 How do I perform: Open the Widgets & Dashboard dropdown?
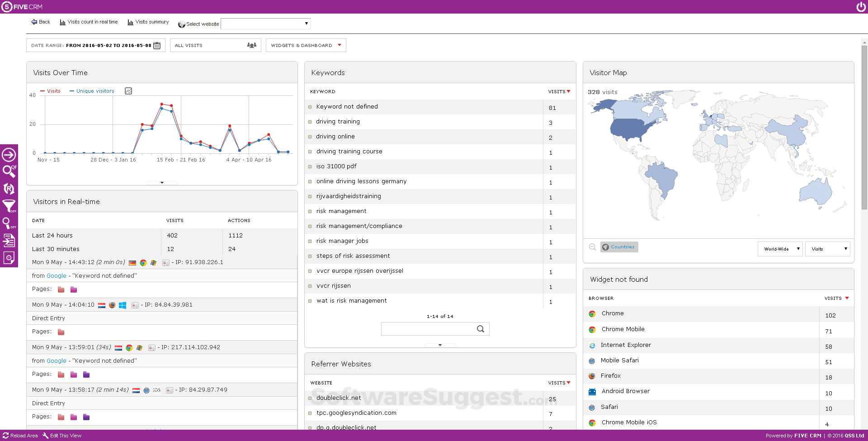tap(306, 45)
